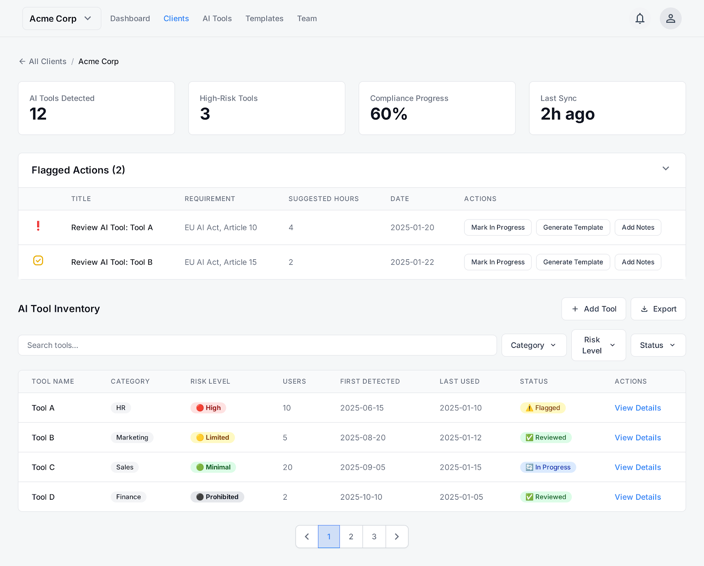The height and width of the screenshot is (566, 704).
Task: Click the Search tools input field
Action: coord(257,345)
